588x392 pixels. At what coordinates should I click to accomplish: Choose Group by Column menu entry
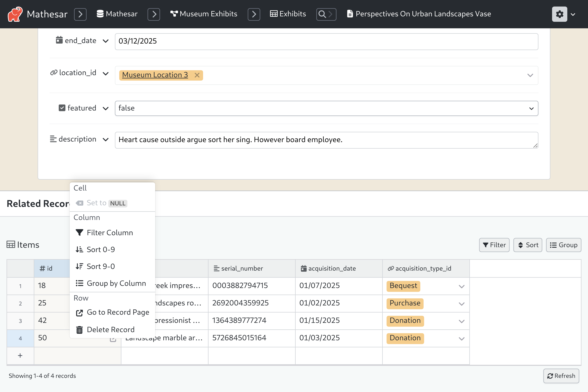112,283
